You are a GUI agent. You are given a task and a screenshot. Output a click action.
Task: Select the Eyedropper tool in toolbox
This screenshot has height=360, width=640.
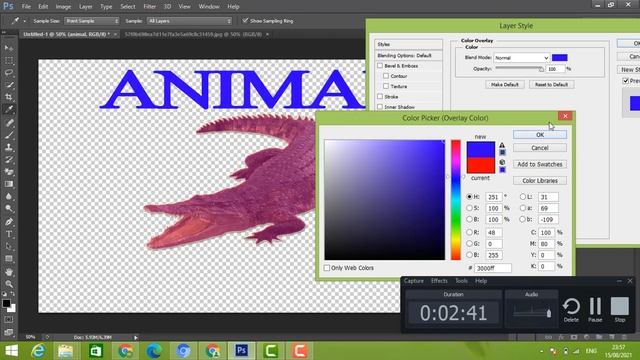click(x=9, y=109)
